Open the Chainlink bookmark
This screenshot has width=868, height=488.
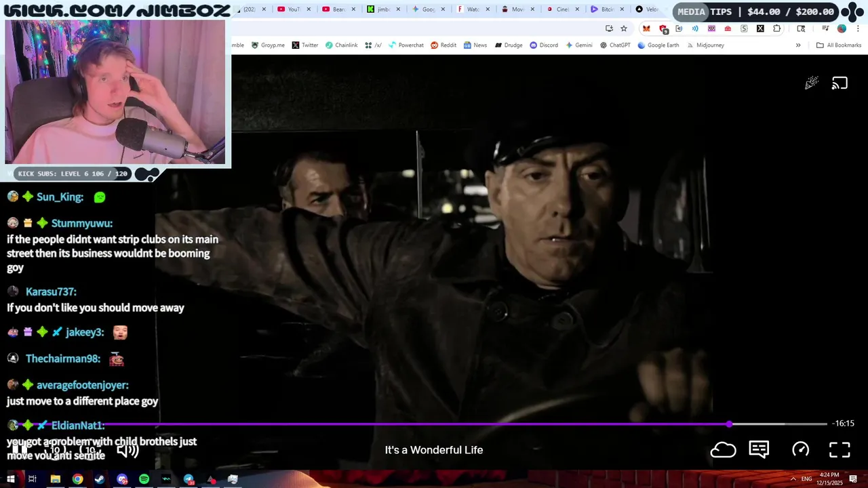[x=341, y=45]
